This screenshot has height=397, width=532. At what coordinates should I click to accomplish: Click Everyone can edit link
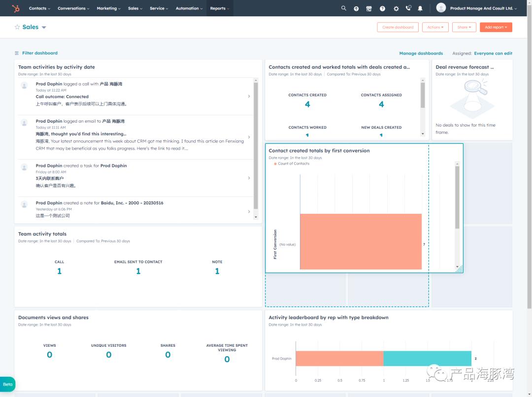(493, 53)
